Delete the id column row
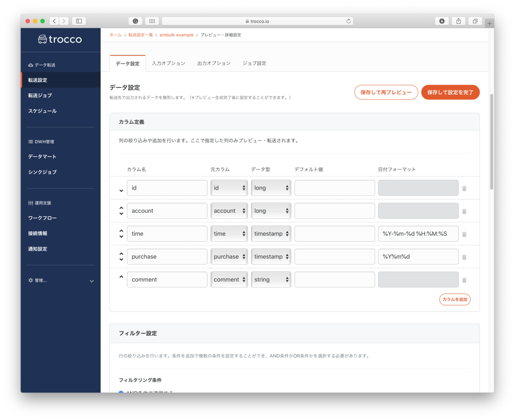The image size is (515, 420). (464, 188)
